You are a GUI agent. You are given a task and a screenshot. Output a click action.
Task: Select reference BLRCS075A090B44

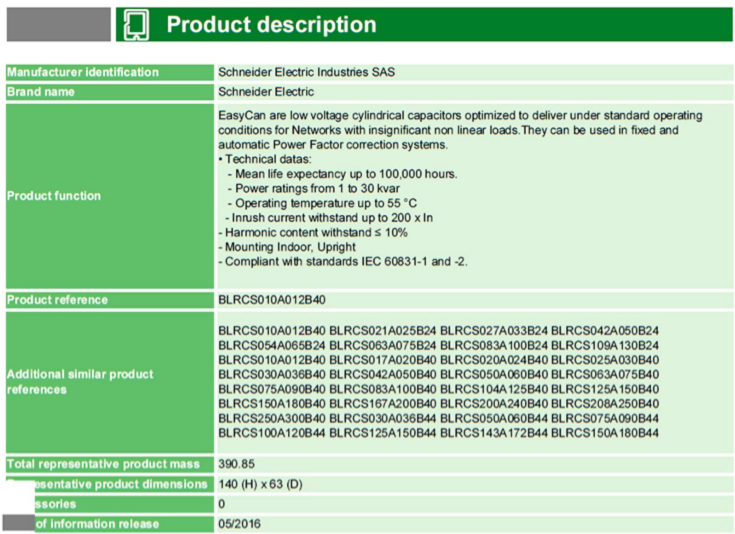(x=605, y=418)
